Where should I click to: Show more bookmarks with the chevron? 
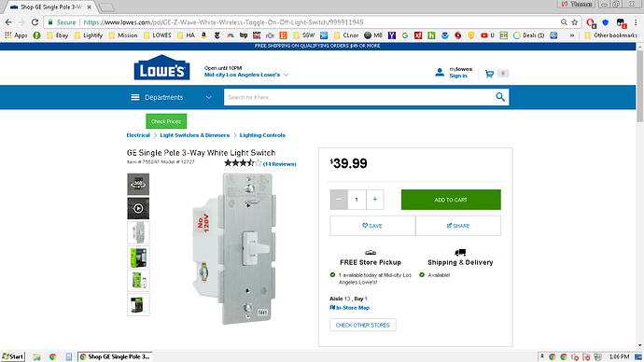(x=572, y=35)
